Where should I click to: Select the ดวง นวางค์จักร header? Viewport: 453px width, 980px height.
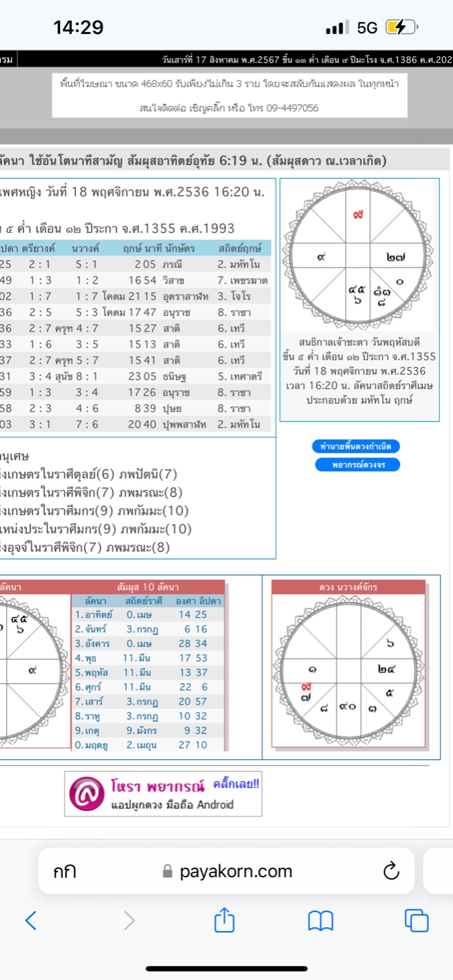click(348, 587)
